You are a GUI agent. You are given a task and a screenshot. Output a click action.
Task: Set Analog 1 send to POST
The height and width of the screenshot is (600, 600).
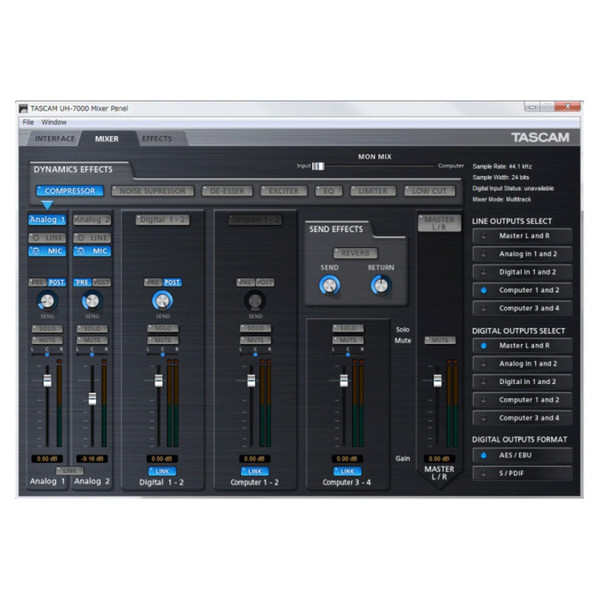57,282
